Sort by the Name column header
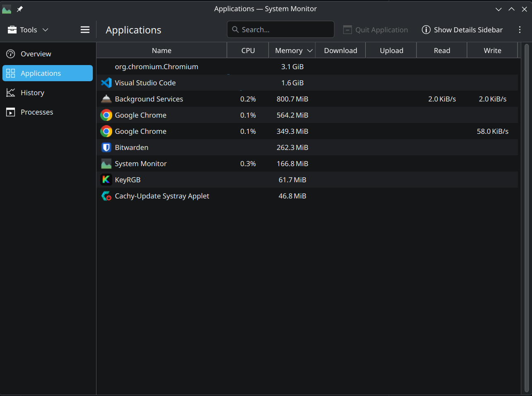Screen dimensions: 532x396 pos(161,51)
